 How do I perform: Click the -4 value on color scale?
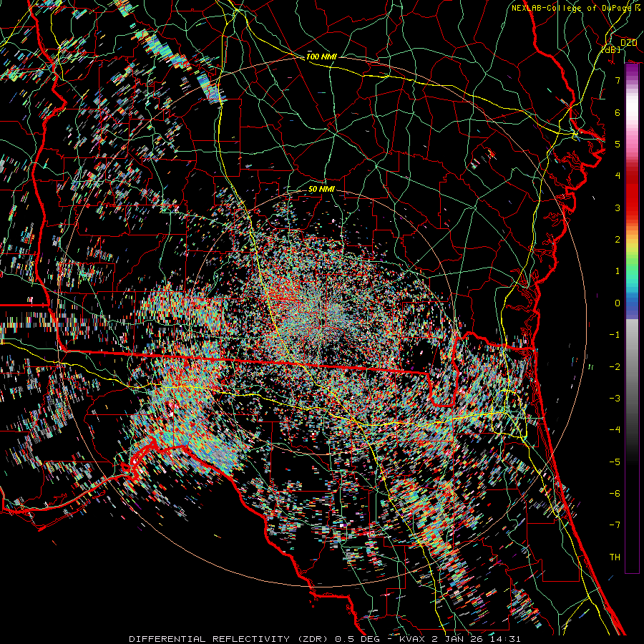(615, 429)
